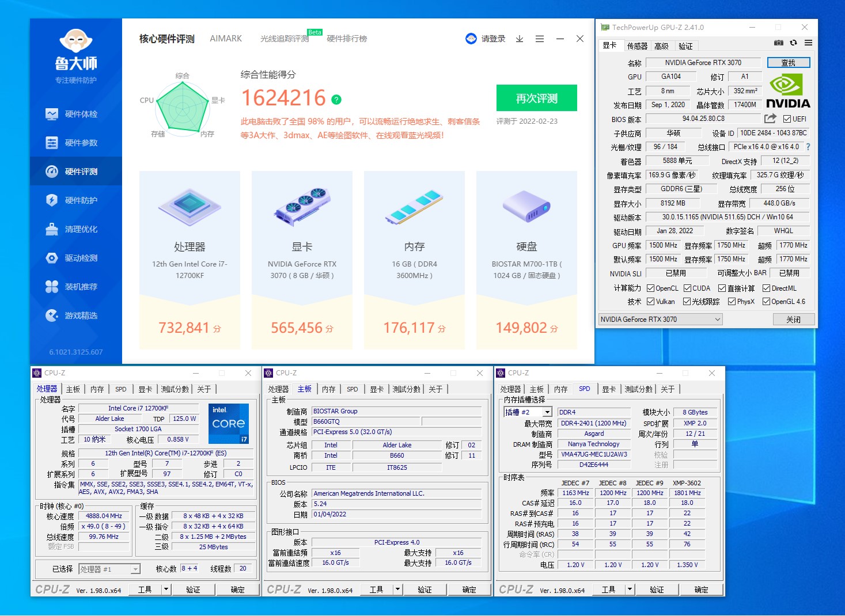Open 清理优化 sidebar item
The width and height of the screenshot is (845, 616).
75,229
